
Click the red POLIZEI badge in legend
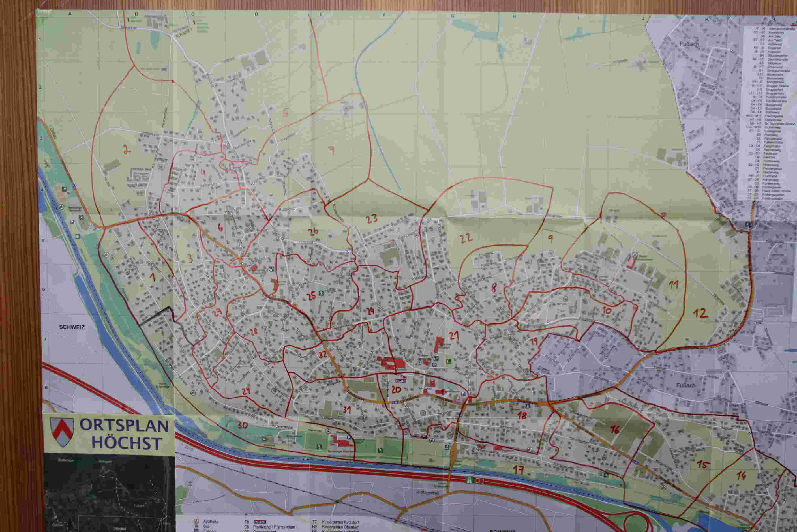[260, 522]
